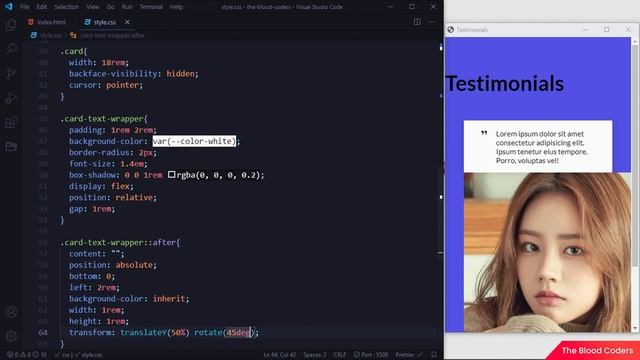Open the Selection menu
The image size is (640, 360).
pos(67,7)
